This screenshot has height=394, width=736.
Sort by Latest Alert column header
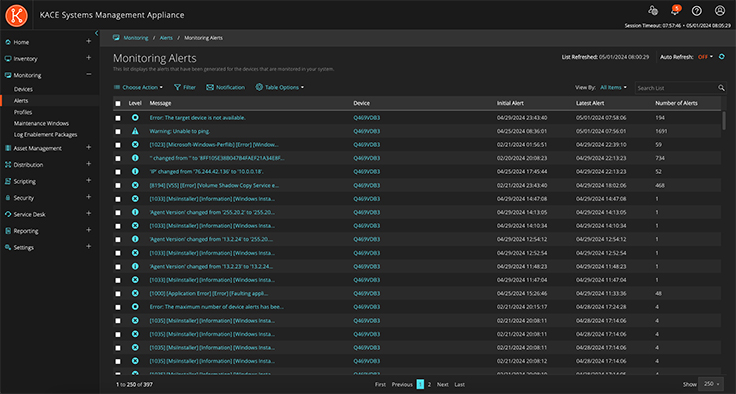[x=590, y=103]
